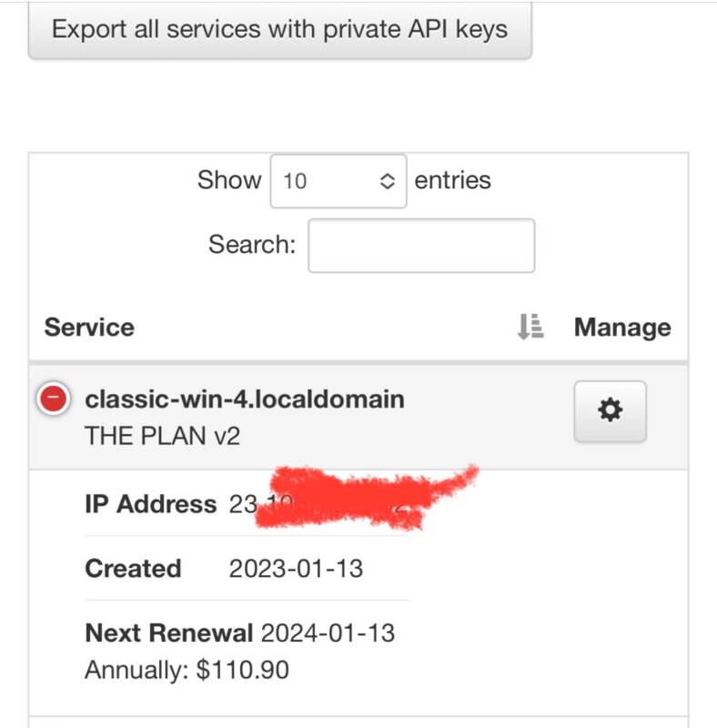Click the IP Address label
Screen dimensions: 717x728
click(x=151, y=504)
